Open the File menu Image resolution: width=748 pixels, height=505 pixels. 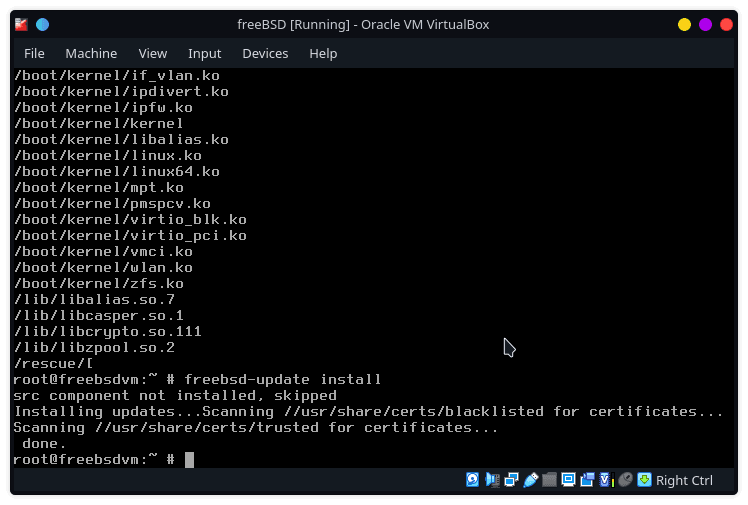tap(34, 53)
